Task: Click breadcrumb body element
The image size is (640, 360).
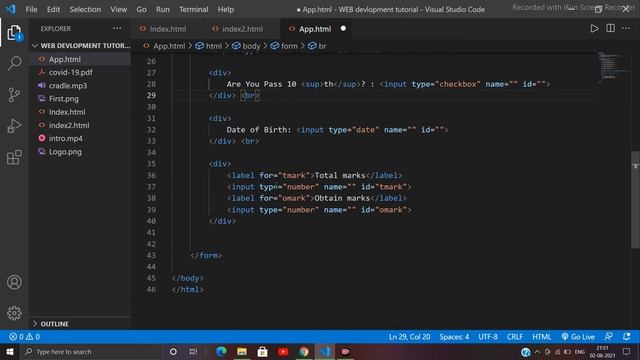Action: tap(246, 46)
